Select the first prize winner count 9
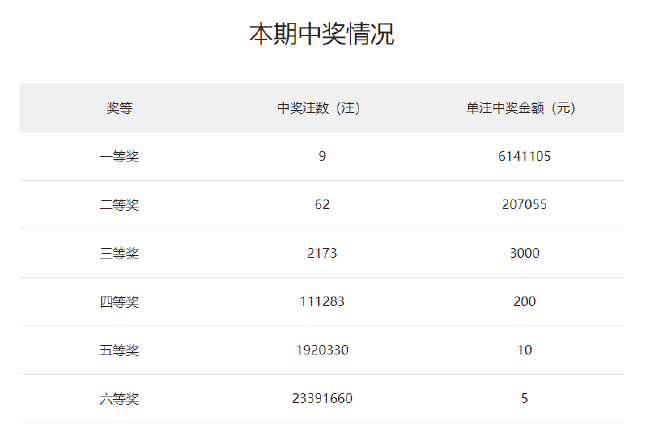650x441 pixels. point(322,156)
